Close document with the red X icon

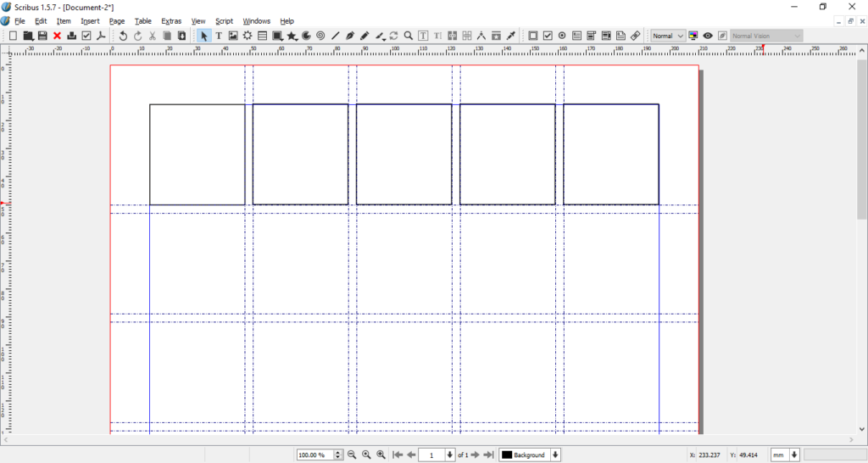coord(57,36)
